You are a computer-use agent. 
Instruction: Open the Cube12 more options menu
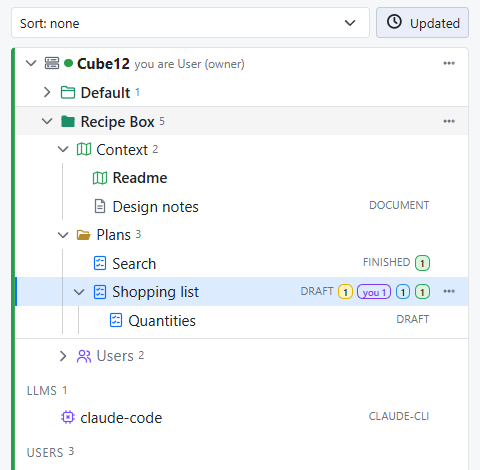pyautogui.click(x=449, y=63)
